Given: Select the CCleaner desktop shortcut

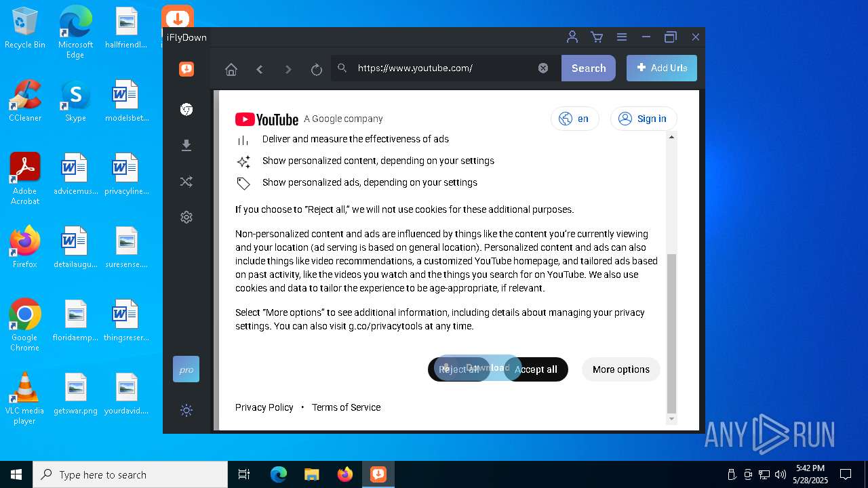Looking at the screenshot, I should (x=25, y=101).
